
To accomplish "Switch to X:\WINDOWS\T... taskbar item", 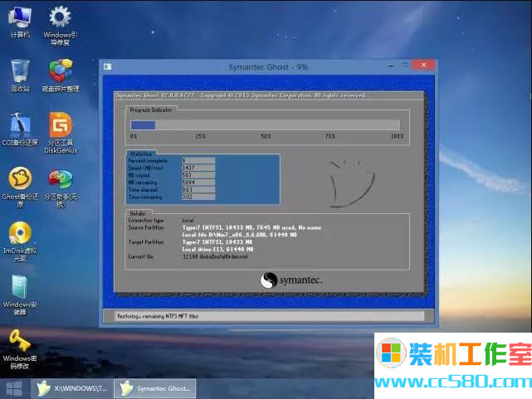I will (72, 388).
